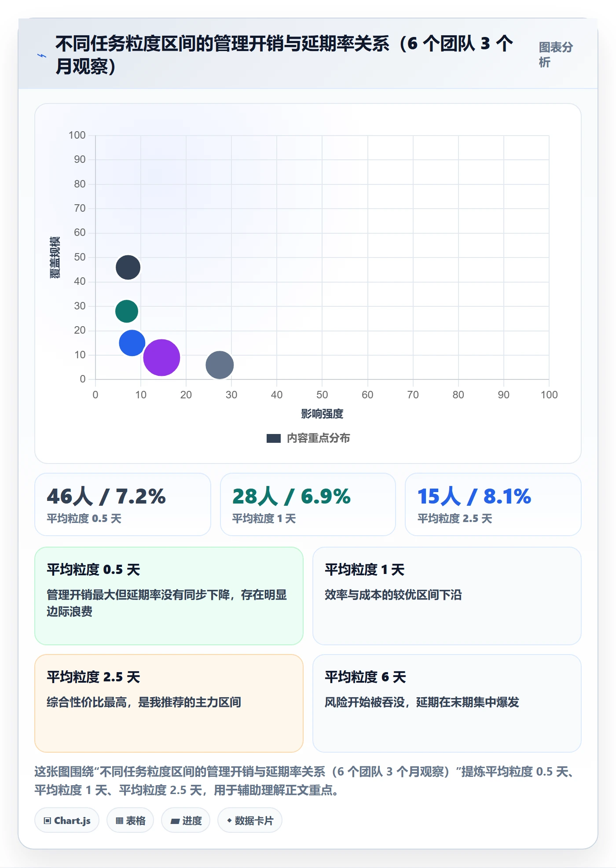
Task: Click the summary paragraph starting with 这张图围绕
Action: (305, 781)
